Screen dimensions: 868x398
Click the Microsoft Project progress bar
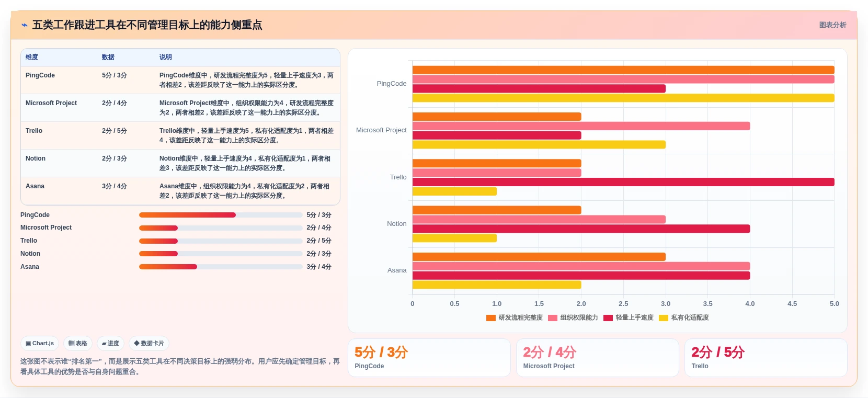coord(221,228)
